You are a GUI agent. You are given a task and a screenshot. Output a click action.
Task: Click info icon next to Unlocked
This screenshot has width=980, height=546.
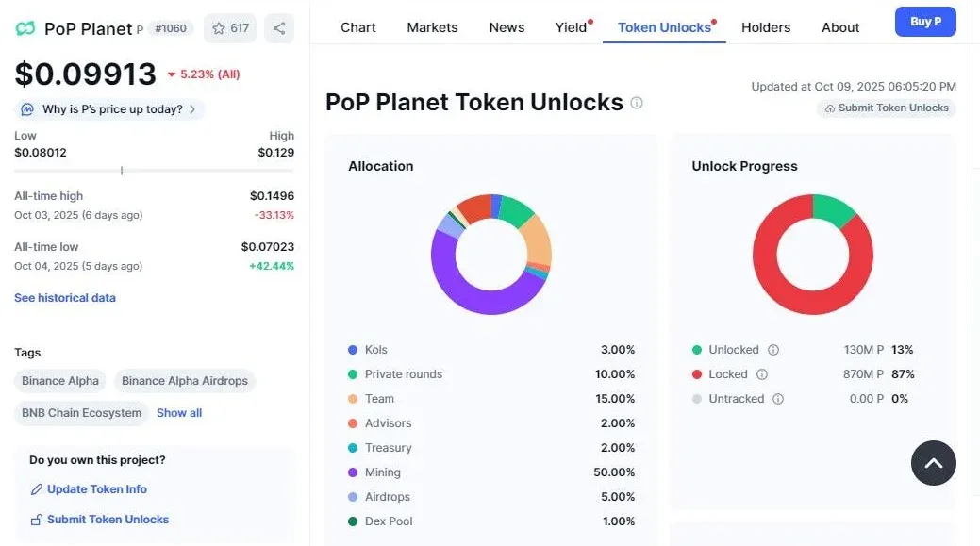(x=773, y=350)
